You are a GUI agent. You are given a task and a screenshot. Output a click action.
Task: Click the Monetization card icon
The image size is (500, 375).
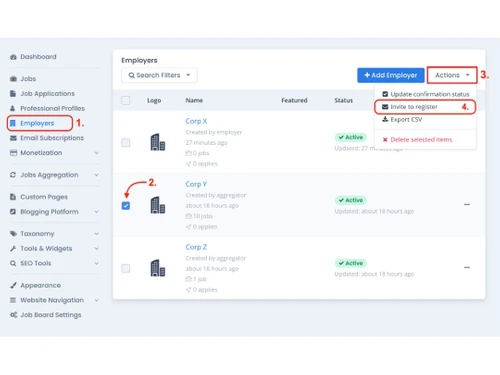point(13,153)
